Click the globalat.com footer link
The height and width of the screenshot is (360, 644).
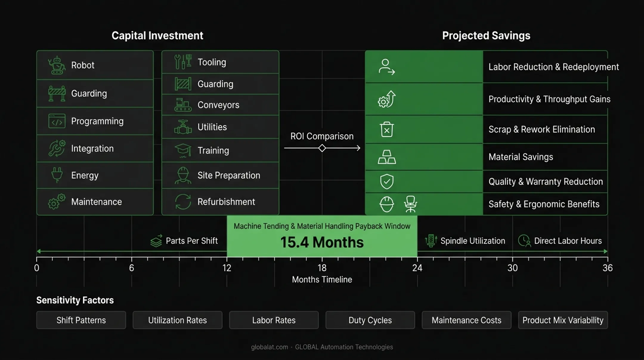(x=270, y=347)
